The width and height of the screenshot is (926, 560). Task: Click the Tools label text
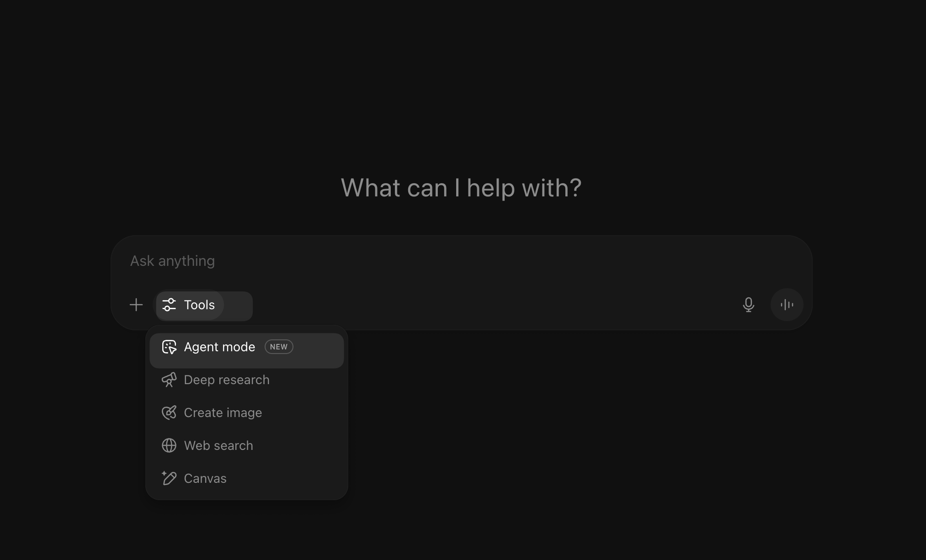(199, 305)
